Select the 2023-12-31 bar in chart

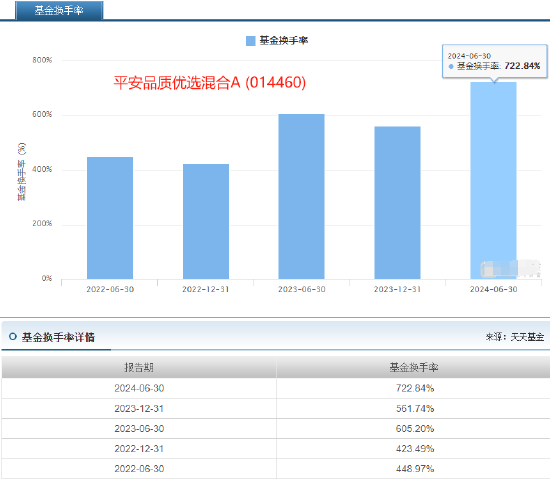coord(397,202)
